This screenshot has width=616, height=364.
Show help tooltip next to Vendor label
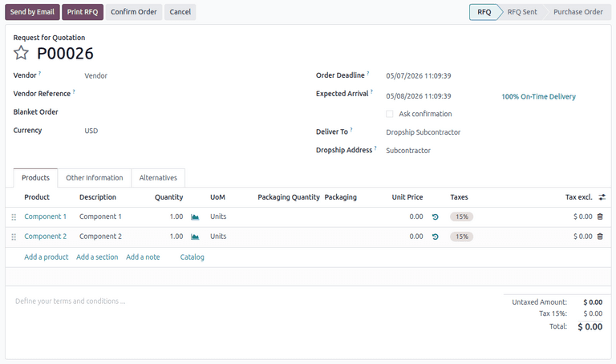pyautogui.click(x=39, y=73)
